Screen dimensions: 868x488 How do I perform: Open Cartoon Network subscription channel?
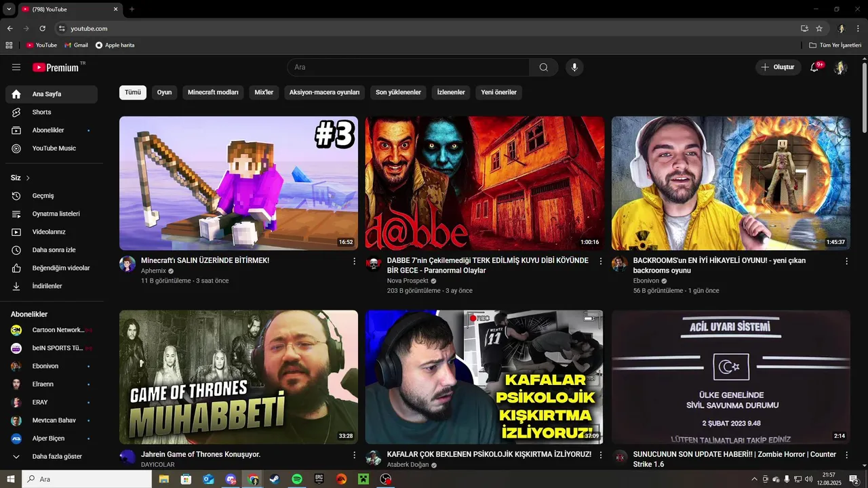(x=52, y=330)
